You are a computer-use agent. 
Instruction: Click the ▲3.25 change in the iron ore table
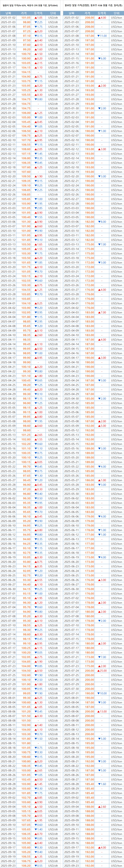coord(38,606)
